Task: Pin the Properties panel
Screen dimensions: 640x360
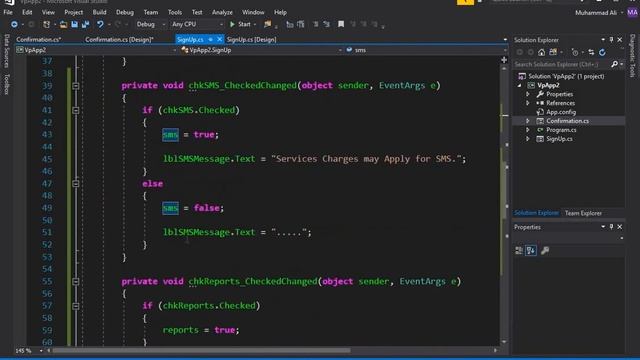Action: coord(611,227)
